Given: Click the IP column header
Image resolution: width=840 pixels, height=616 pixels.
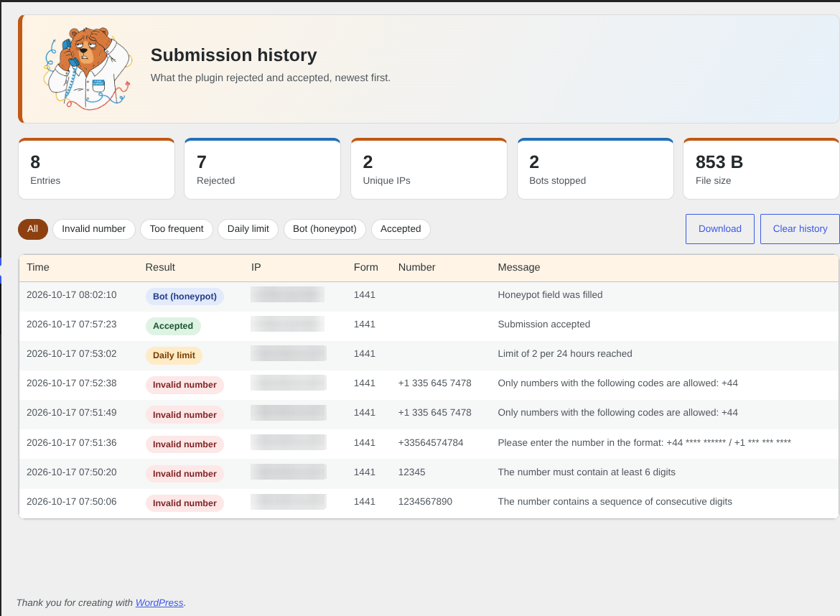Looking at the screenshot, I should 256,267.
